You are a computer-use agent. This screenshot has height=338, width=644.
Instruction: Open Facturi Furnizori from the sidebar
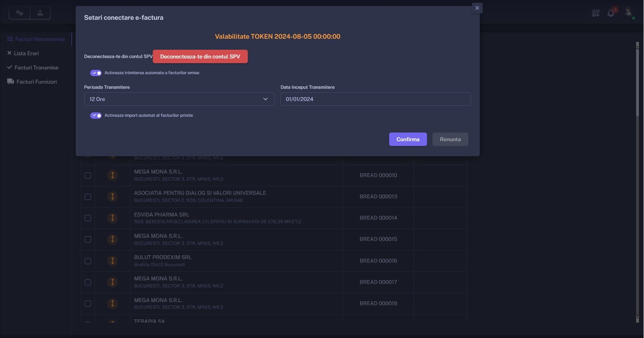coord(36,82)
